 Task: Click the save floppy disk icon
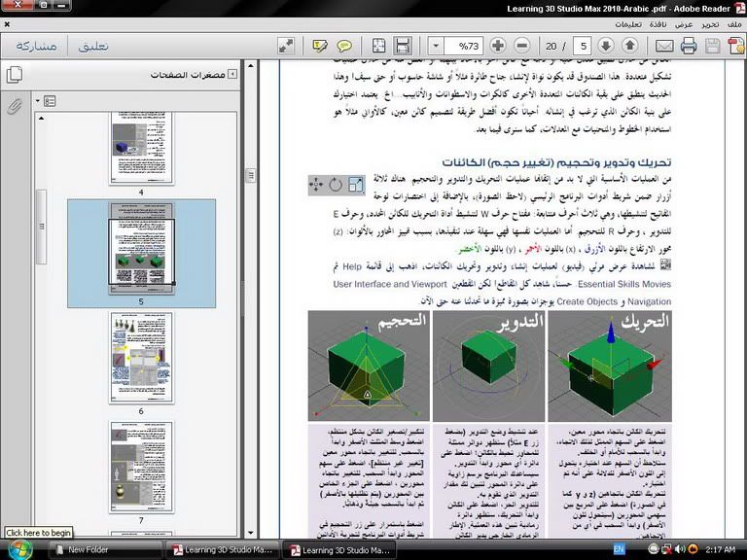[713, 47]
